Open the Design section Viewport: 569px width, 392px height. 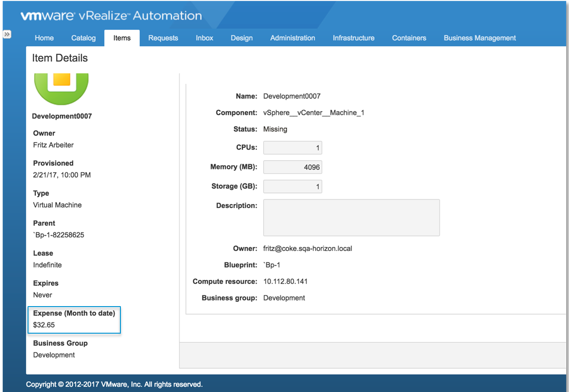[241, 38]
